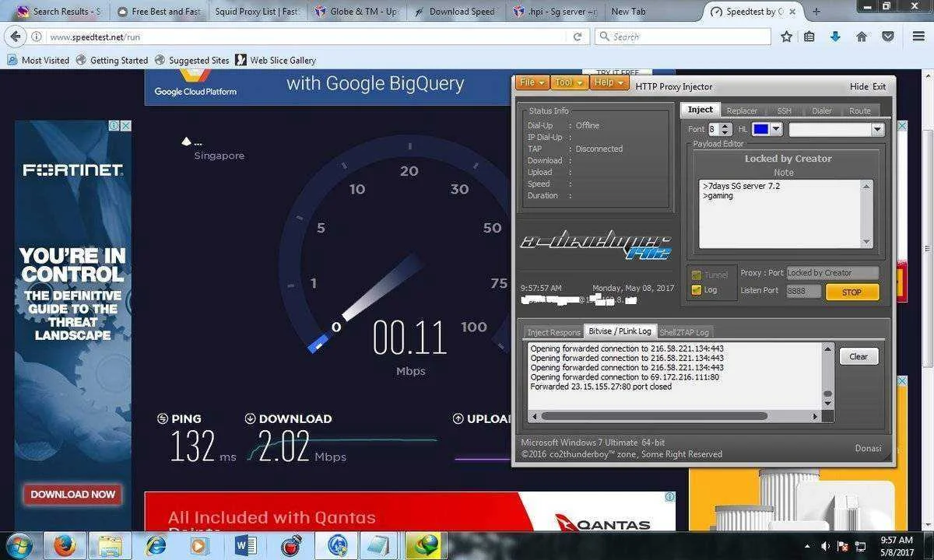The height and width of the screenshot is (560, 934).
Task: Open the Tool dropdown menu
Action: 569,82
